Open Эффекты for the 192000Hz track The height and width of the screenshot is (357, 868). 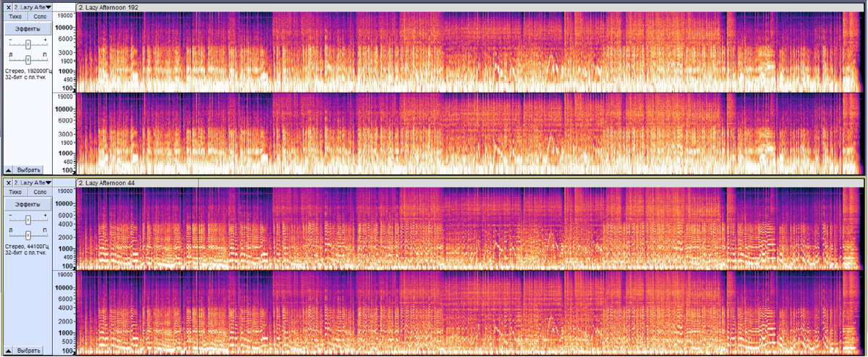pos(27,28)
